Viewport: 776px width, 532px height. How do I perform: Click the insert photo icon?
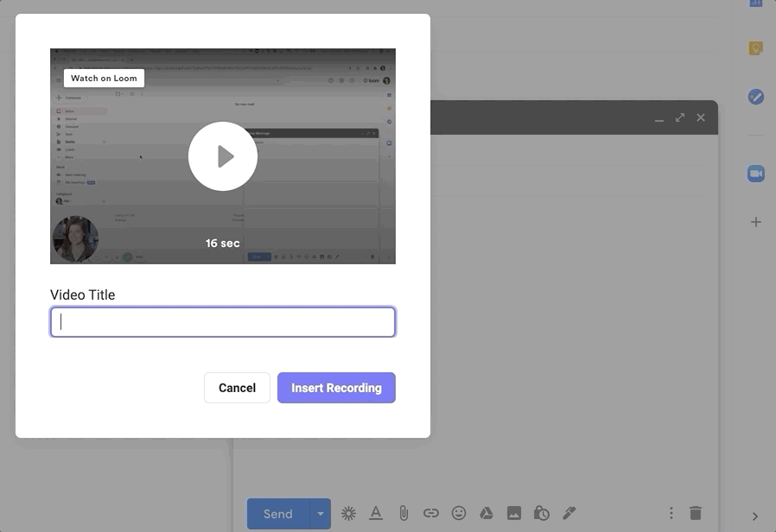[x=514, y=513]
